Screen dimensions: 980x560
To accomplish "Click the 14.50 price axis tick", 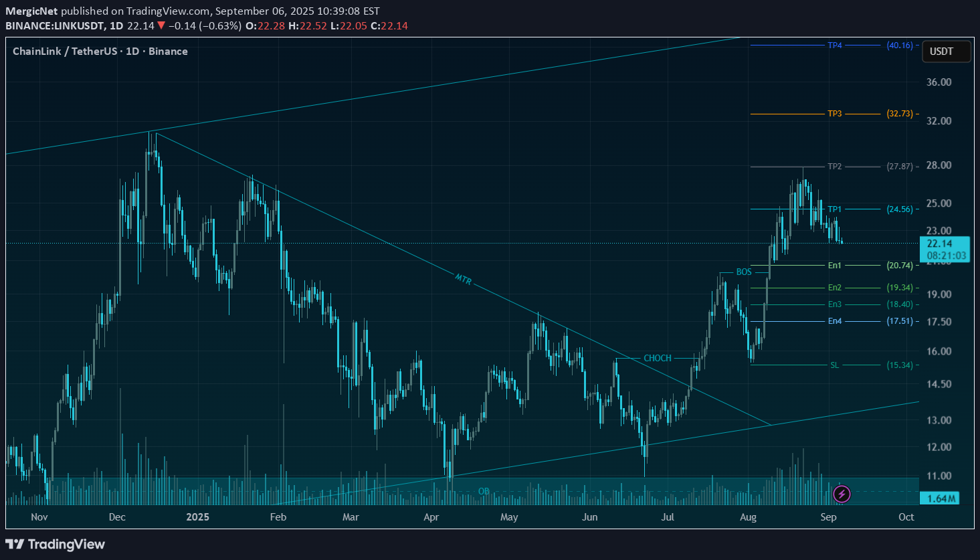I will pyautogui.click(x=939, y=384).
